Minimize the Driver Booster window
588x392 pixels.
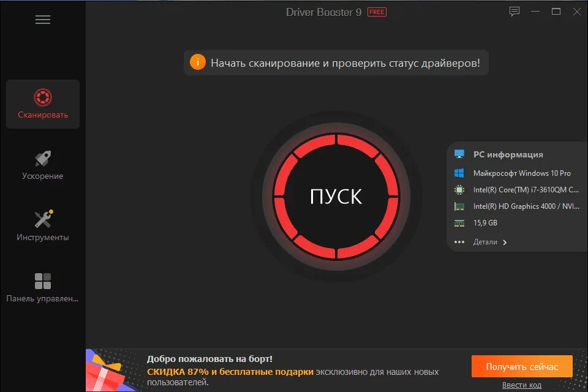click(x=535, y=12)
